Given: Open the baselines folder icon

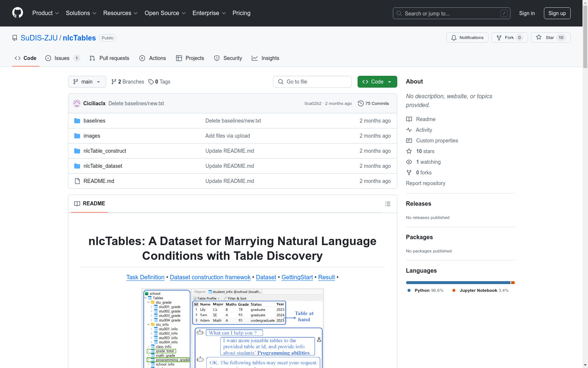Looking at the screenshot, I should (x=77, y=121).
